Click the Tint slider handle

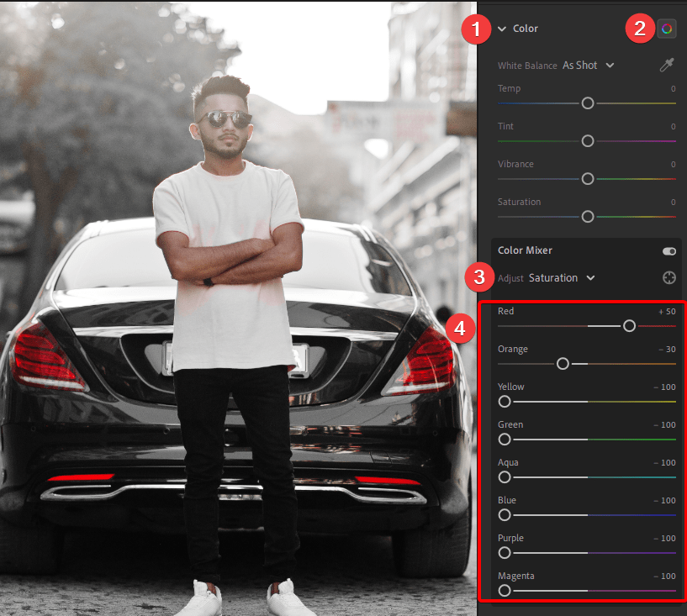587,140
